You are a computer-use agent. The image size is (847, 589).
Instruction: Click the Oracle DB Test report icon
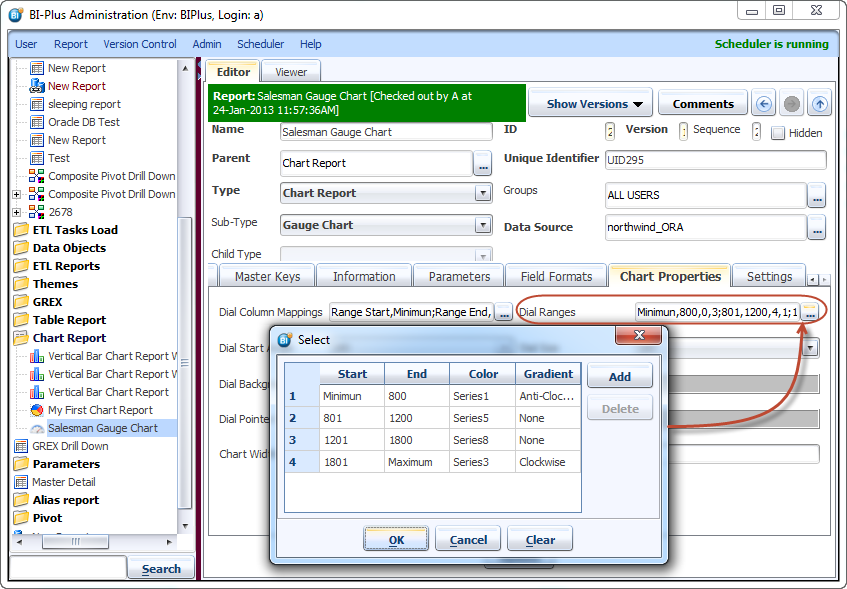click(38, 122)
